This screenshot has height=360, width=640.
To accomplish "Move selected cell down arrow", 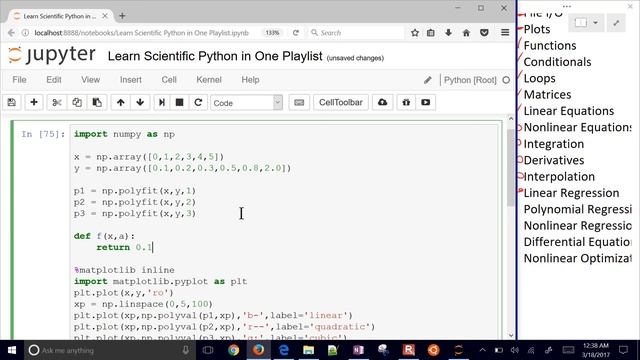I will [x=140, y=102].
